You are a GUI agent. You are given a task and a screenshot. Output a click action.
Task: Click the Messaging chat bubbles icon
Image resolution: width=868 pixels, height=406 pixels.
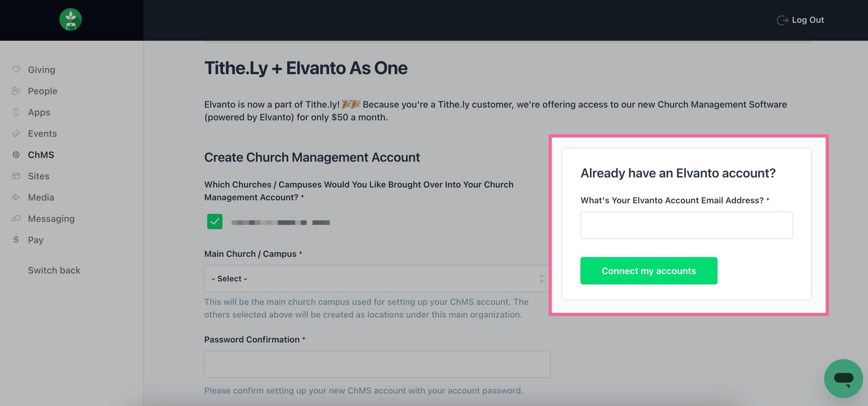tap(16, 219)
